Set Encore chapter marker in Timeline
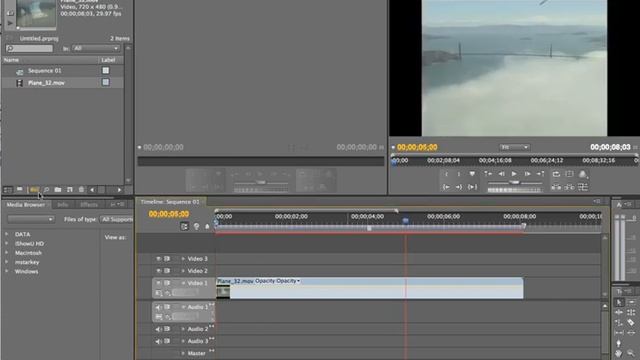The width and height of the screenshot is (640, 360). coord(196,226)
